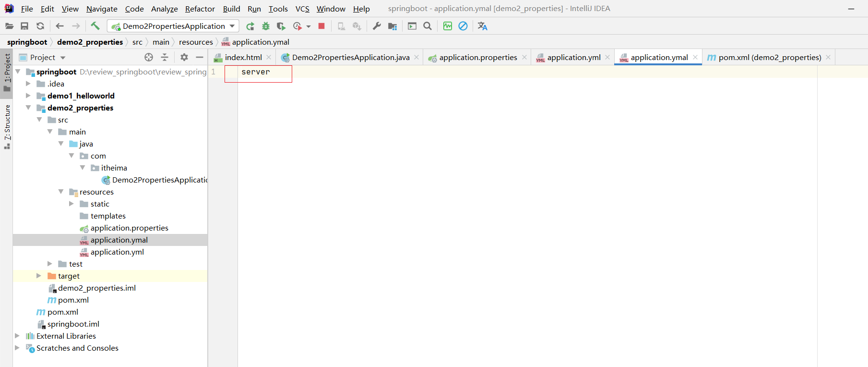This screenshot has width=868, height=367.
Task: Locate current file with the crosshair icon
Action: point(149,58)
